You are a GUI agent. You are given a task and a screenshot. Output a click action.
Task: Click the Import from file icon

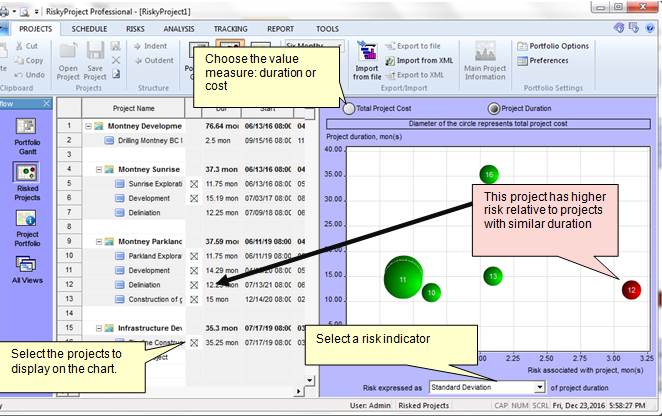pos(366,60)
